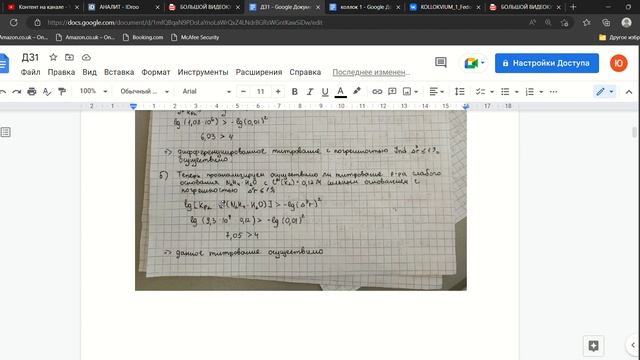
Task: Show document outline panel
Action: coord(6,132)
